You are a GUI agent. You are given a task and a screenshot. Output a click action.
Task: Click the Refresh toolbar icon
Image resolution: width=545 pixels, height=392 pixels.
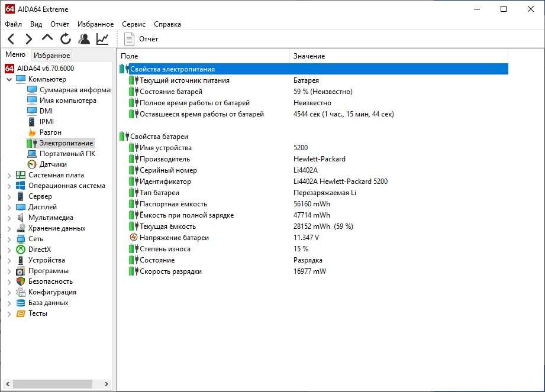(66, 39)
